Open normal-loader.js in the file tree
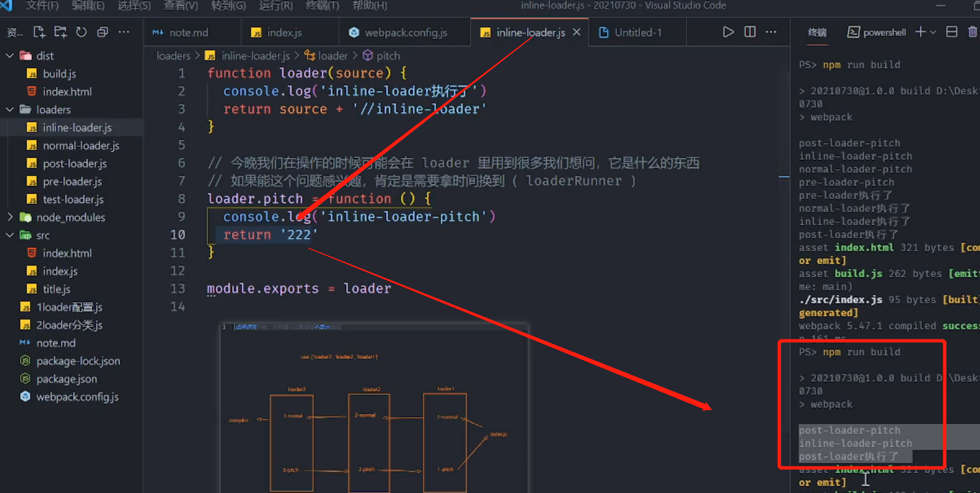980x493 pixels. click(81, 146)
